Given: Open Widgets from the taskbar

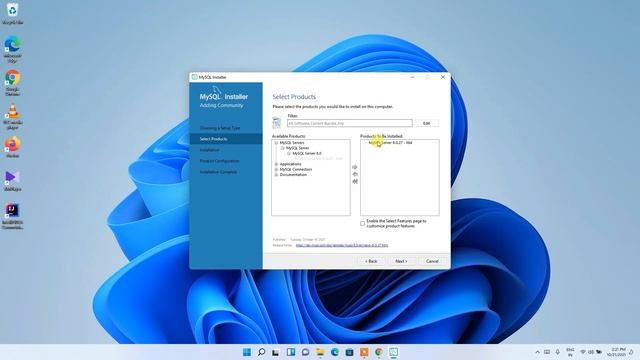Looking at the screenshot, I should [291, 352].
